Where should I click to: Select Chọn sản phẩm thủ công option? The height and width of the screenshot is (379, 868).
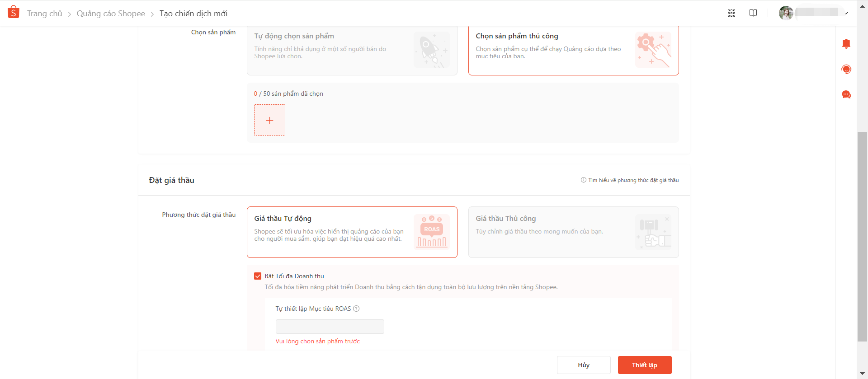(574, 50)
